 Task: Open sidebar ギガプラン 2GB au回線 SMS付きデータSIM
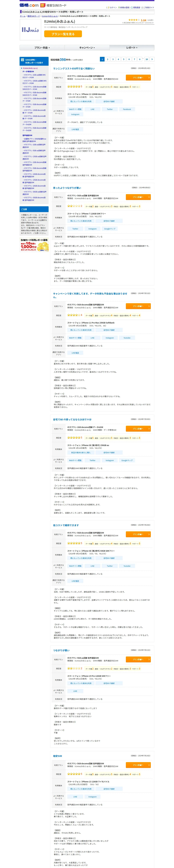(34, 76)
